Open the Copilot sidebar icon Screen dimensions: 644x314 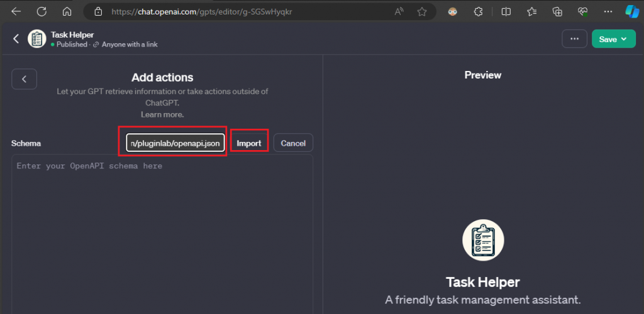(x=631, y=11)
